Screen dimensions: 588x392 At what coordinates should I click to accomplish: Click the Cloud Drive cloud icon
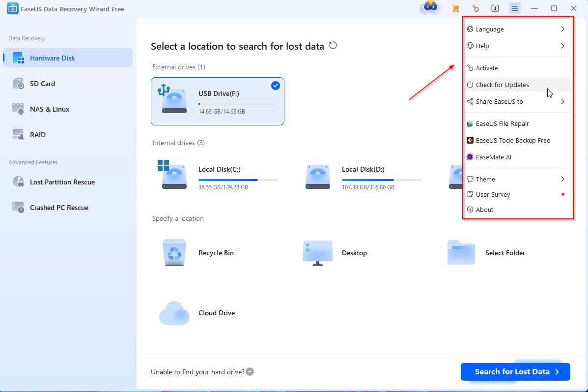tap(174, 313)
